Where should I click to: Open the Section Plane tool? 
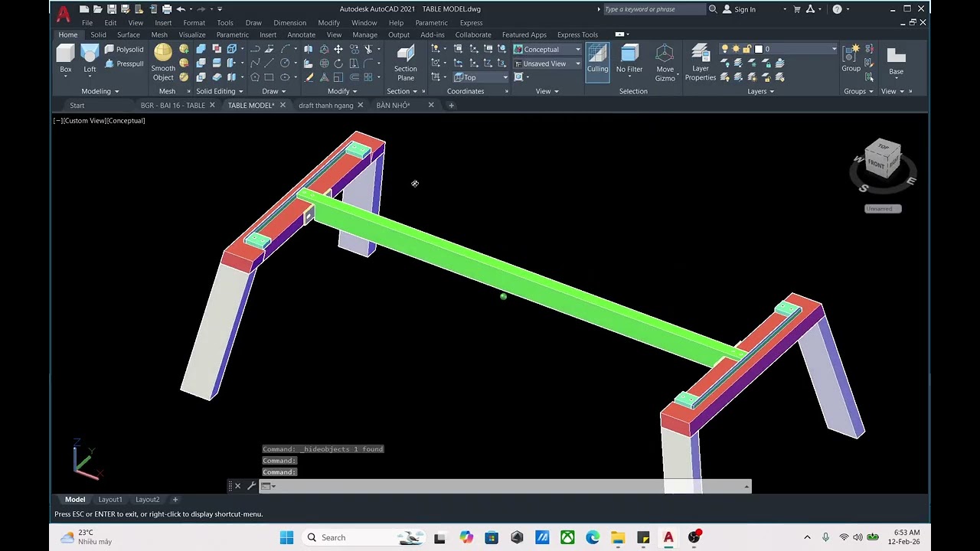click(406, 62)
